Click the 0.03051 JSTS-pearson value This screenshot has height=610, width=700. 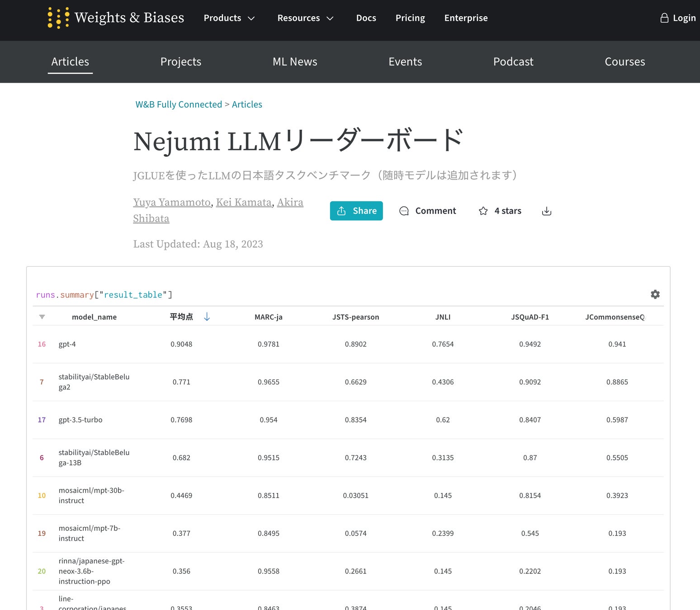[x=356, y=496]
